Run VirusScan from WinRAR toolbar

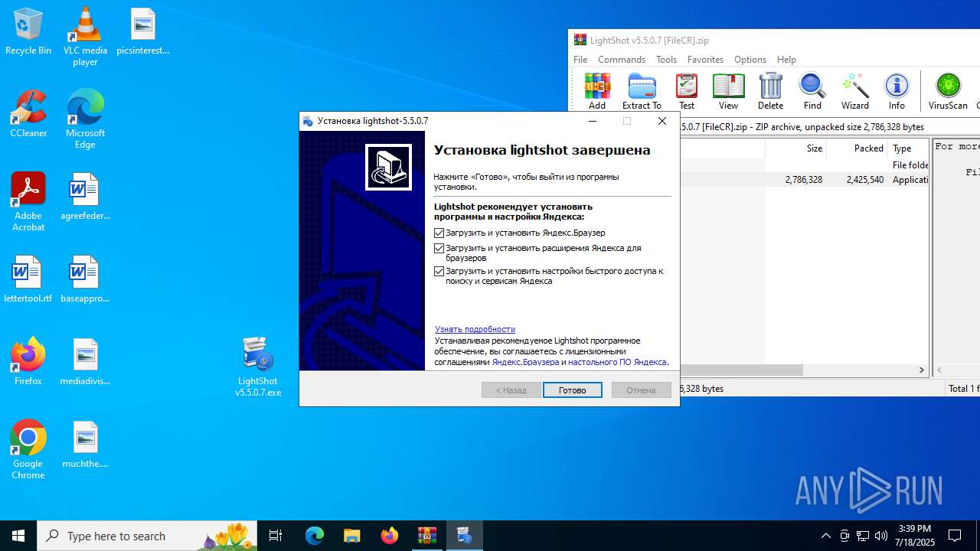point(948,91)
